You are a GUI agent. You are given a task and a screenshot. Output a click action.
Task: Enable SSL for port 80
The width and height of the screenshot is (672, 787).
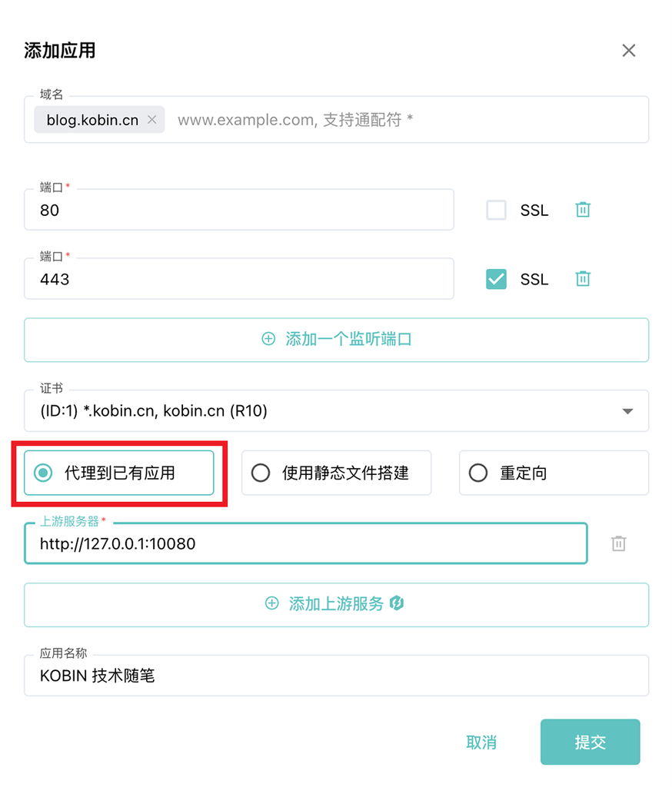[495, 209]
